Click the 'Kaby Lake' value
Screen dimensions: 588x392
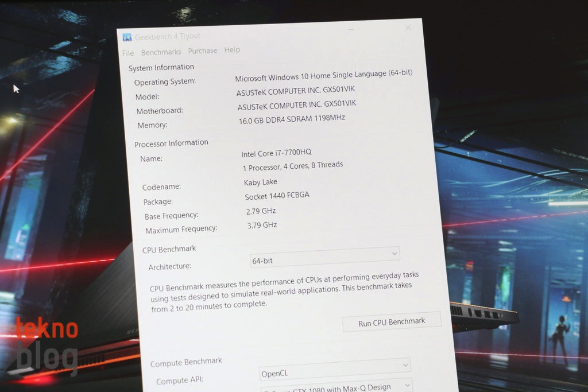[x=261, y=182]
